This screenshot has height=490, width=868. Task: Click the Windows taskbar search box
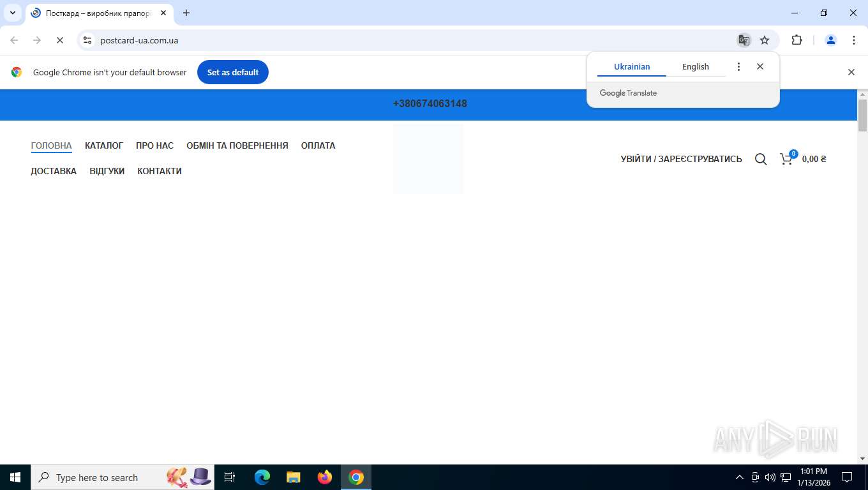tap(123, 477)
